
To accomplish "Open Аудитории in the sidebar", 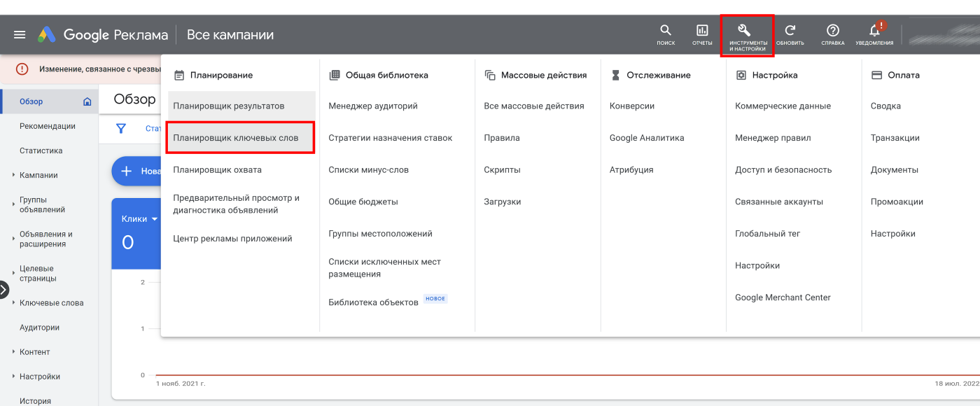I will point(40,327).
